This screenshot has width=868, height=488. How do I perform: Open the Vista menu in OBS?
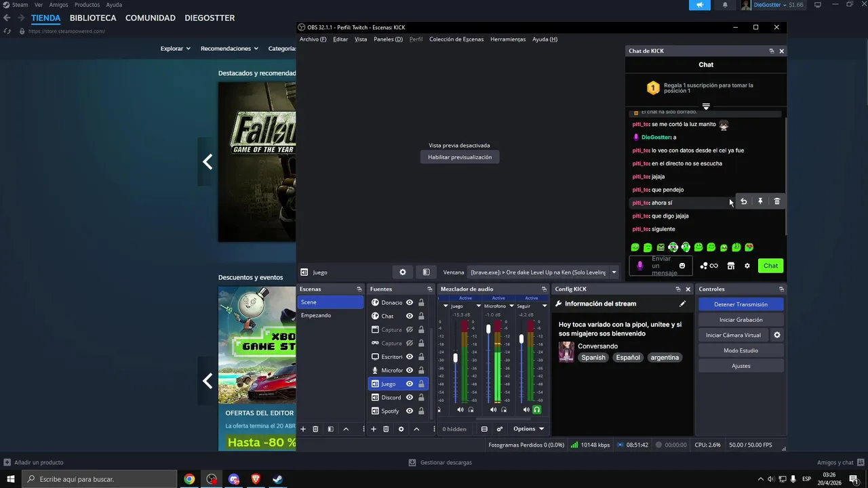click(361, 39)
